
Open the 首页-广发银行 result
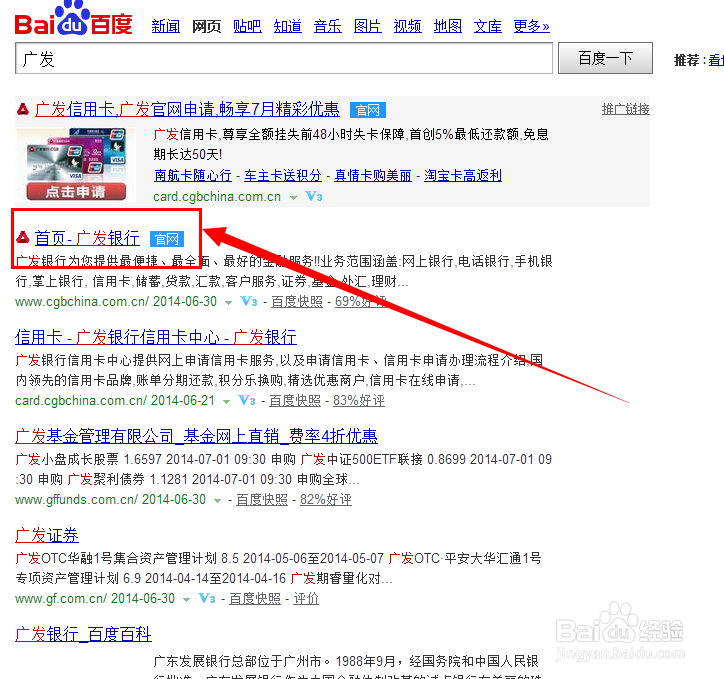[87, 238]
